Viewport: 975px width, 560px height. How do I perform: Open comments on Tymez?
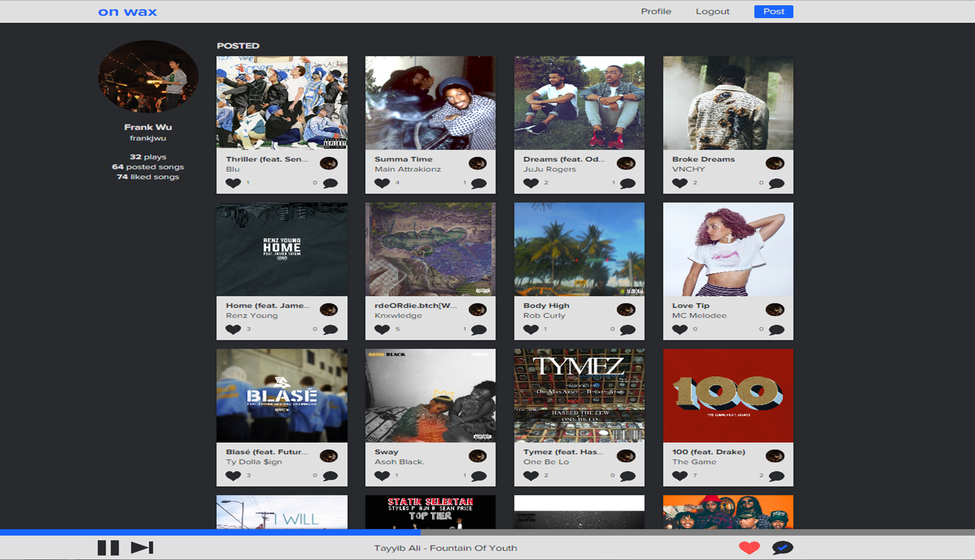(628, 476)
